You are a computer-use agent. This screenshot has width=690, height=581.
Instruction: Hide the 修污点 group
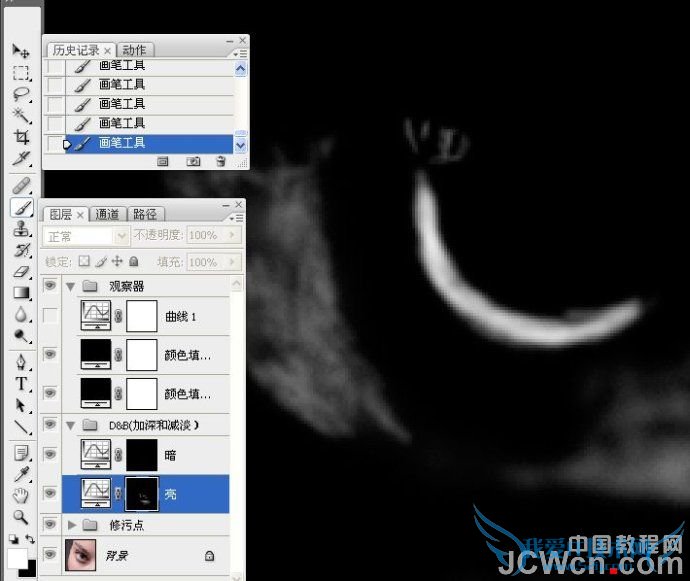50,524
